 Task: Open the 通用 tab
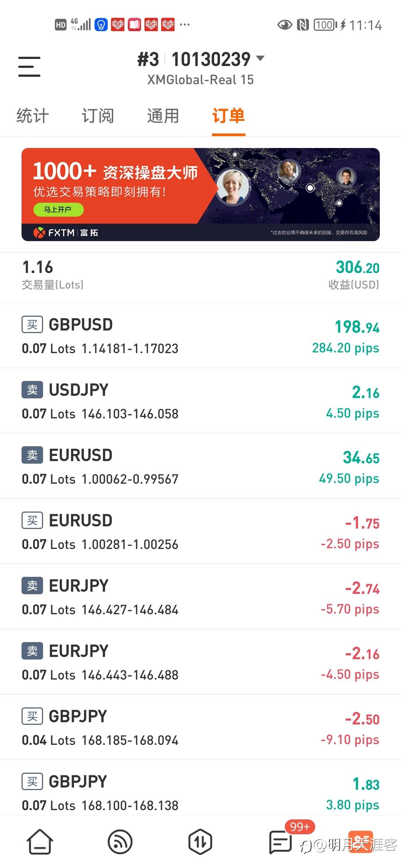coord(163,116)
